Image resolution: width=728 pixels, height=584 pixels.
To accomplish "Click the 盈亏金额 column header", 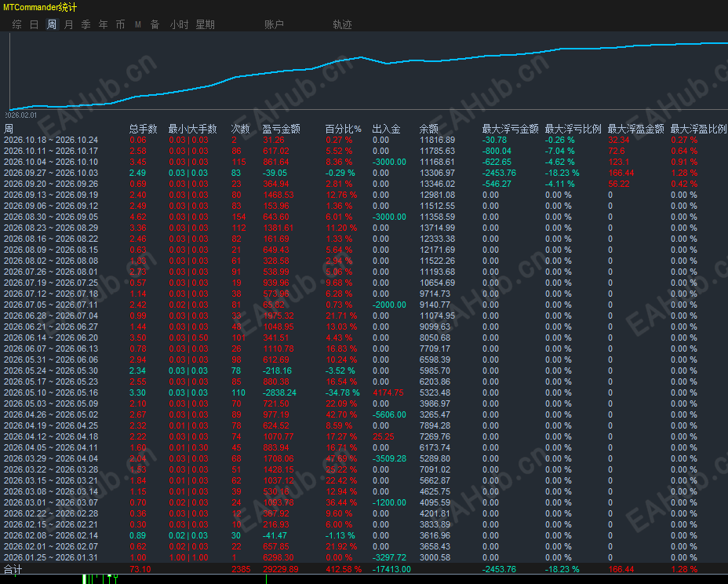I will [x=282, y=129].
